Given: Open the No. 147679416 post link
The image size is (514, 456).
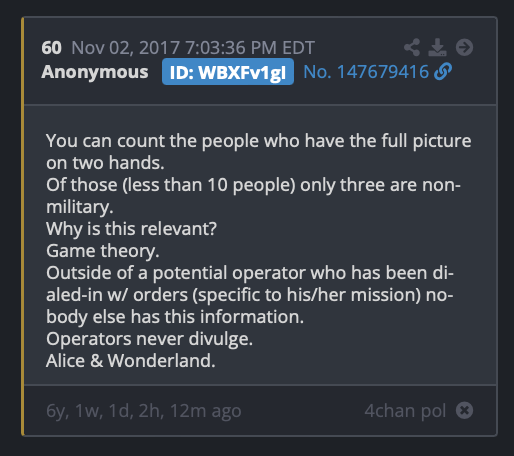Looking at the screenshot, I should [x=366, y=72].
